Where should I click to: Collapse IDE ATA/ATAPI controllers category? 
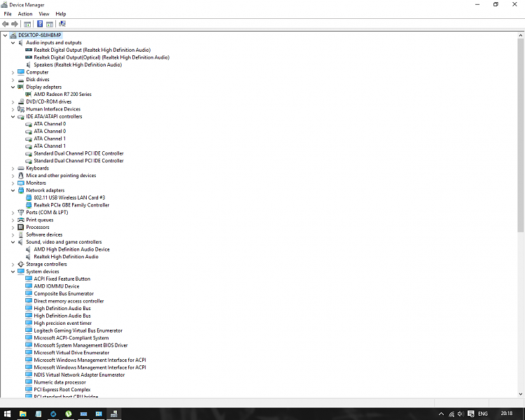coord(13,117)
